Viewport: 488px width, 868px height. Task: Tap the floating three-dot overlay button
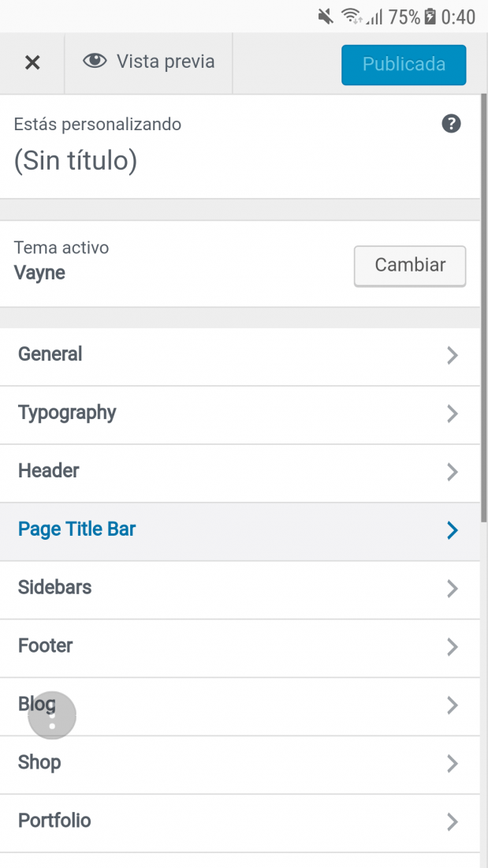[52, 715]
